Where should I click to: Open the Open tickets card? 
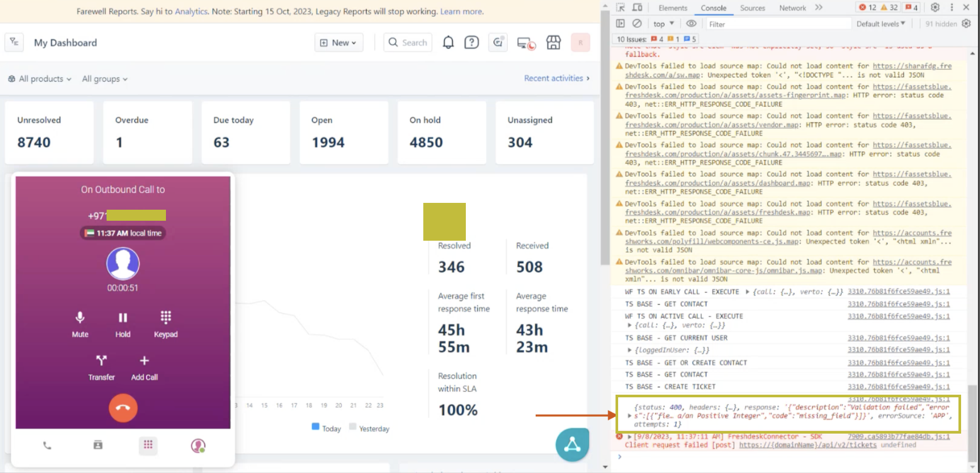click(344, 132)
